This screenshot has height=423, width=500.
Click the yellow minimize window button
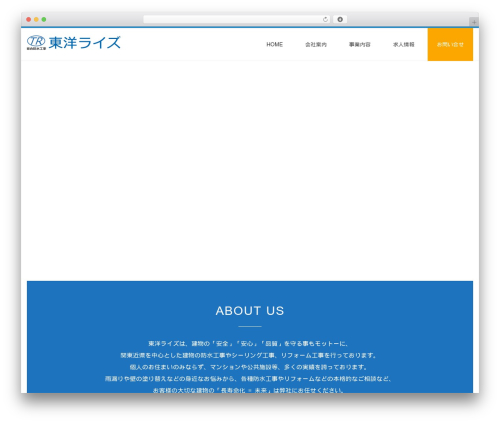[36, 20]
